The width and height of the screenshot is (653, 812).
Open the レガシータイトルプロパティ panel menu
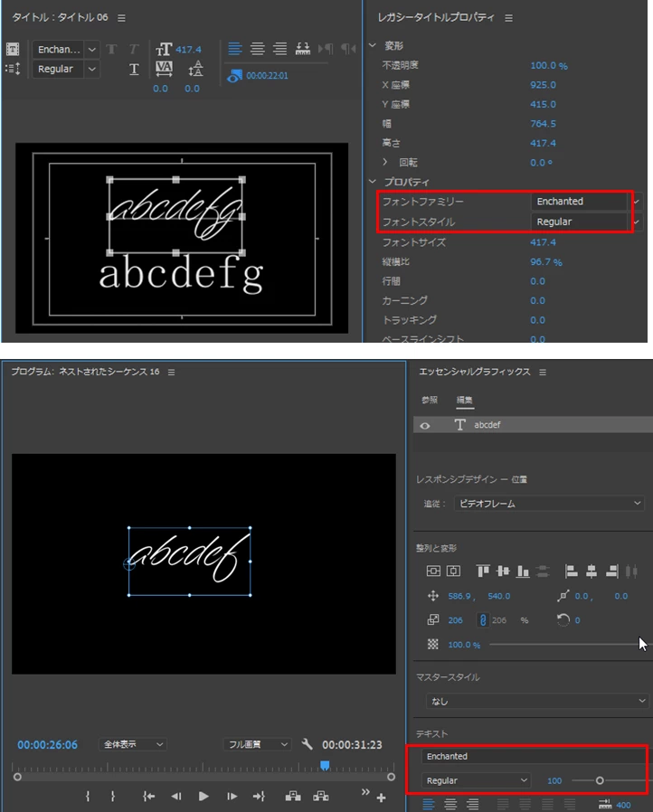(x=508, y=18)
